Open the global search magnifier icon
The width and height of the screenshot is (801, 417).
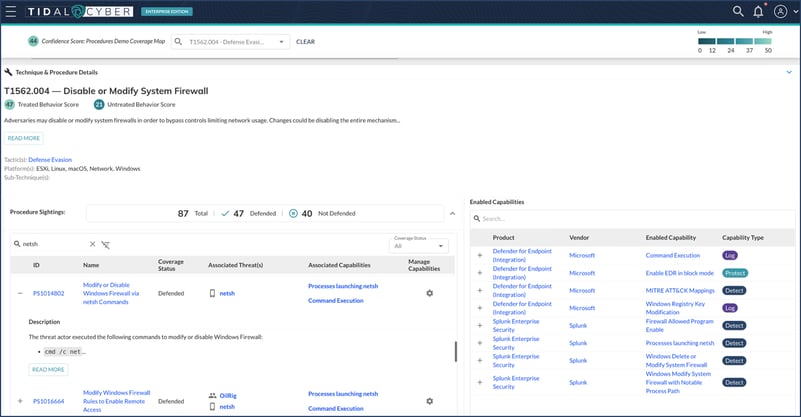pos(738,11)
